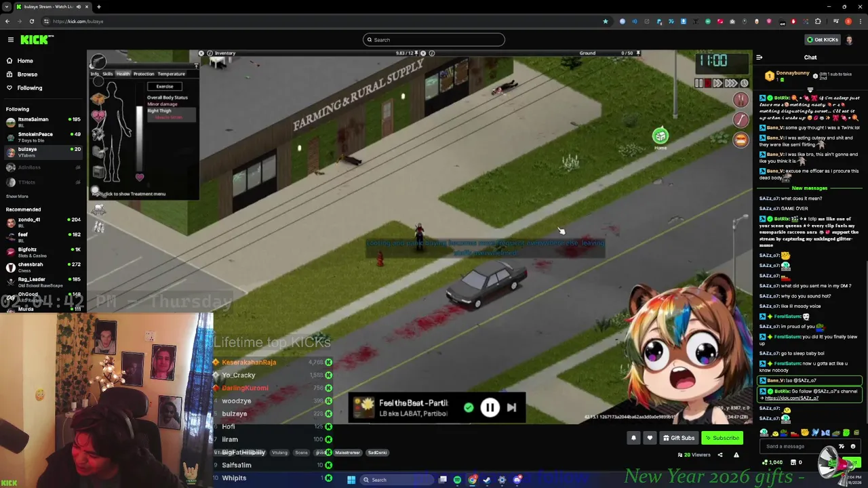Close the Inventory panel
This screenshot has width=868, height=488.
point(201,53)
